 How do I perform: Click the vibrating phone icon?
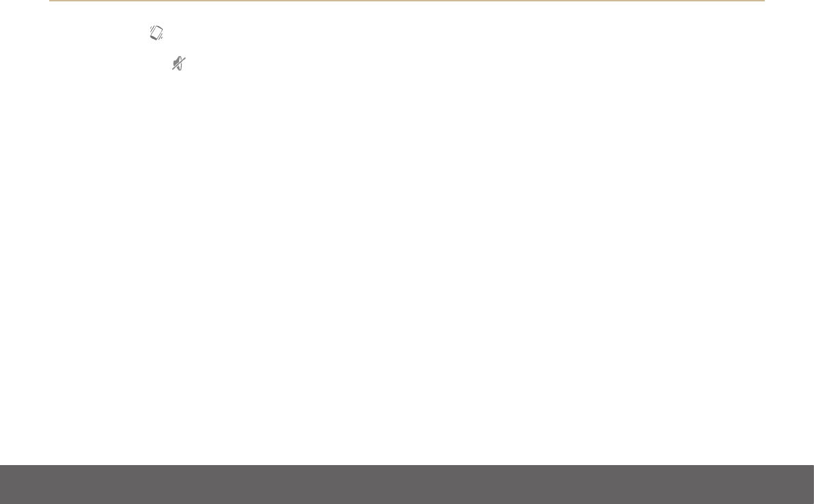[x=157, y=33]
